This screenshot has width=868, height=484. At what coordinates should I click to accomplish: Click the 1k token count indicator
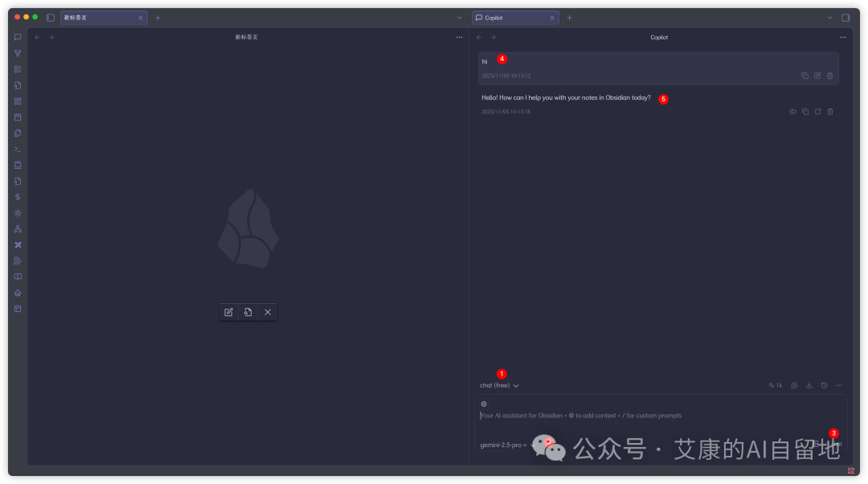[x=776, y=385]
